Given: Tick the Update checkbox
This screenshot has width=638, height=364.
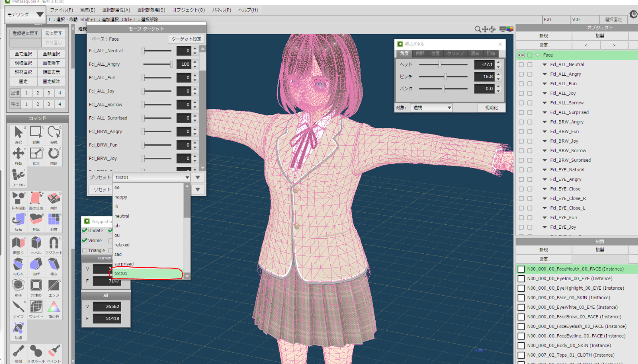Looking at the screenshot, I should 85,230.
